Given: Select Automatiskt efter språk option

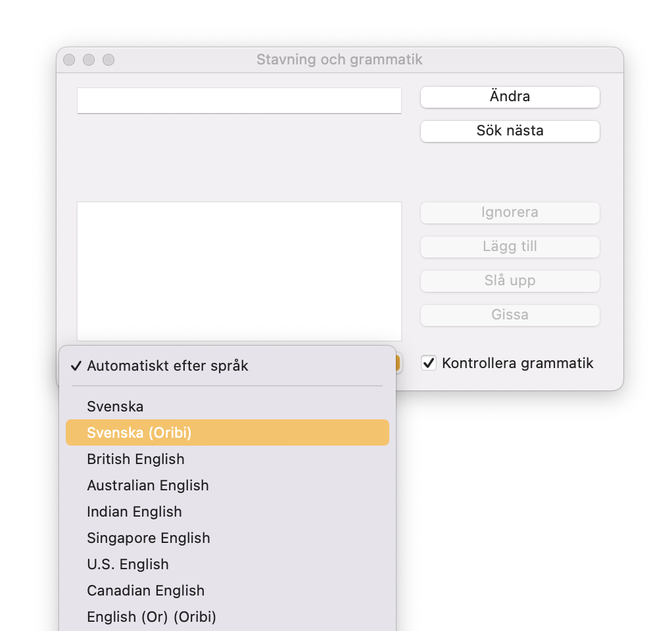Looking at the screenshot, I should tap(168, 366).
